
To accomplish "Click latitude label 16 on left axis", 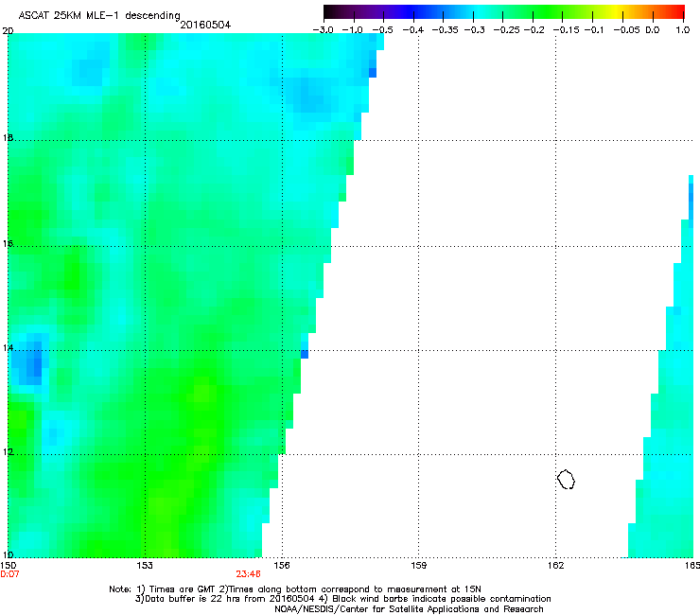I will pyautogui.click(x=8, y=243).
